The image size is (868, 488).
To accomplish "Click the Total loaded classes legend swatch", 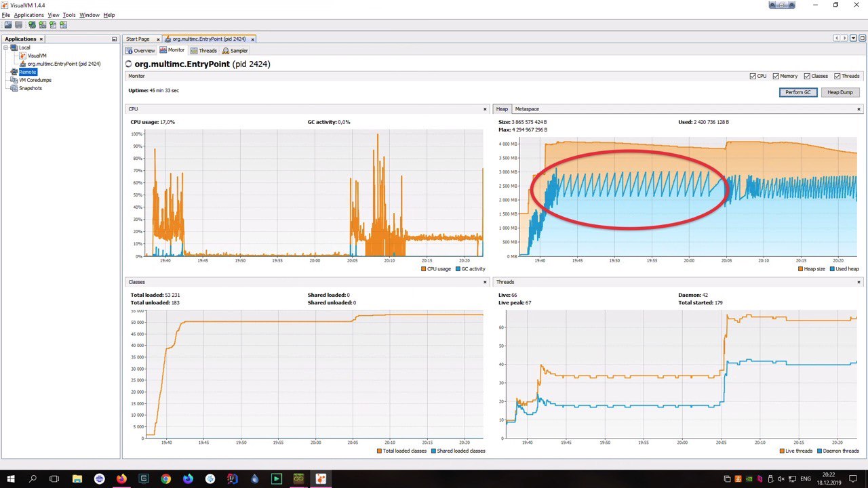I will pos(379,451).
